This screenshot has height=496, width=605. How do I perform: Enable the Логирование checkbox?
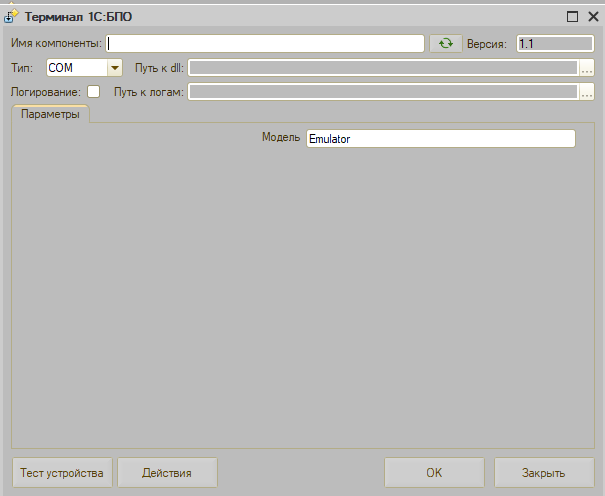coord(94,92)
